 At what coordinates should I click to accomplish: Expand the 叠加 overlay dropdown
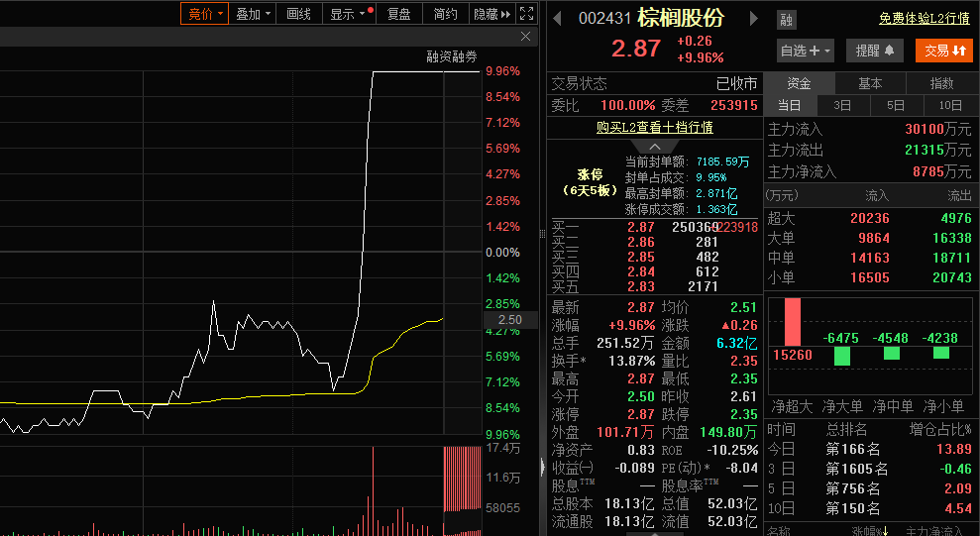pos(253,14)
